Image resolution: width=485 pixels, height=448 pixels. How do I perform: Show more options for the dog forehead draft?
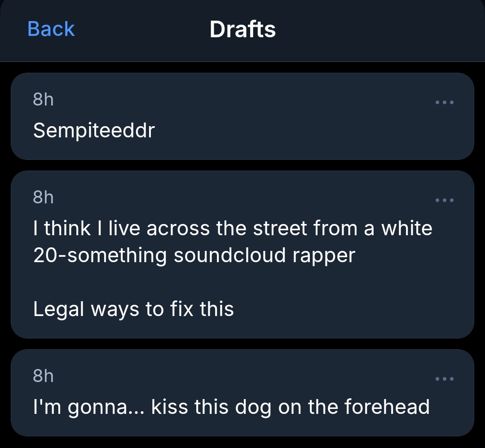point(445,379)
